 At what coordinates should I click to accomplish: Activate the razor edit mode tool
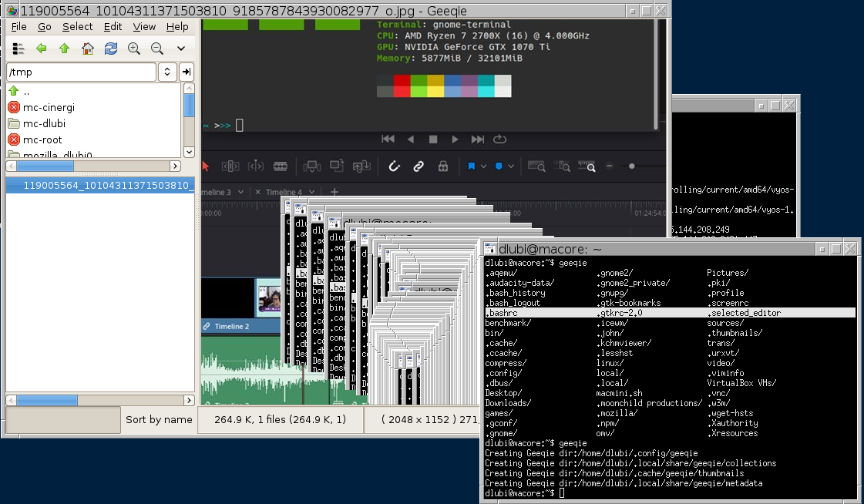tap(280, 166)
